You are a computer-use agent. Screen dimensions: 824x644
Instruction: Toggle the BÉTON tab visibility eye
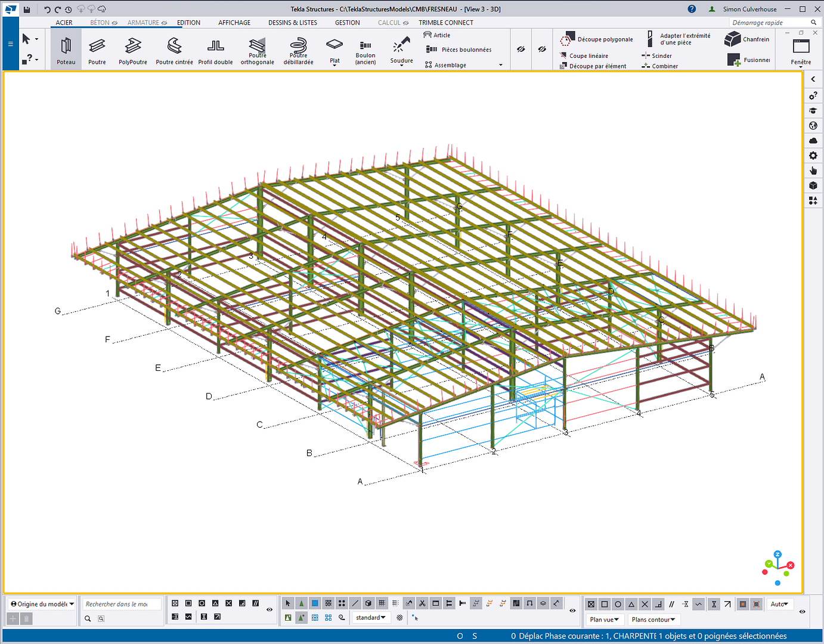[x=114, y=23]
